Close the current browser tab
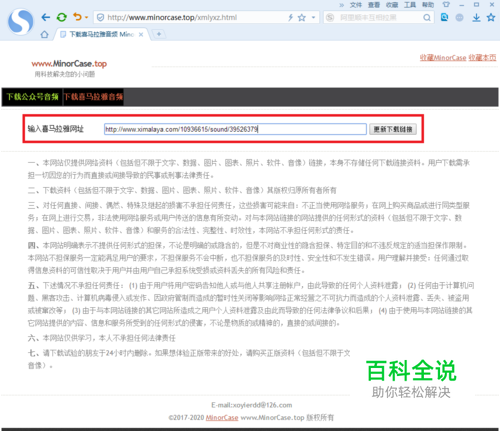The image size is (500, 431). coord(141,34)
